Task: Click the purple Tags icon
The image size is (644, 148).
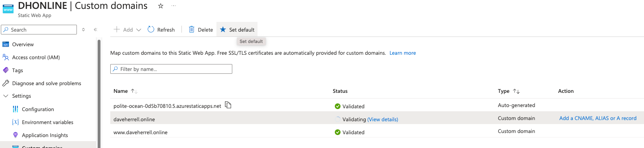Action: click(6, 70)
